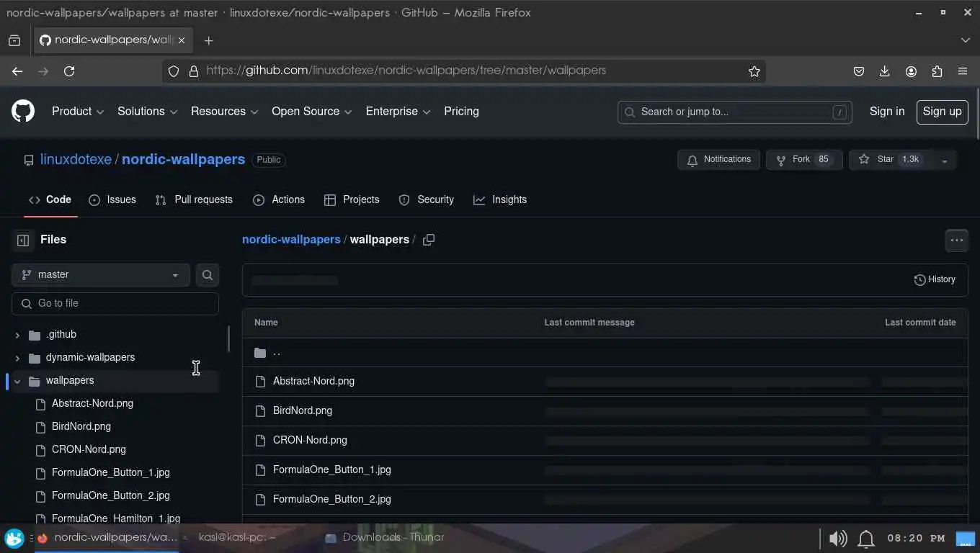Save the page to Pocket icon
The height and width of the screenshot is (553, 980).
click(x=859, y=71)
